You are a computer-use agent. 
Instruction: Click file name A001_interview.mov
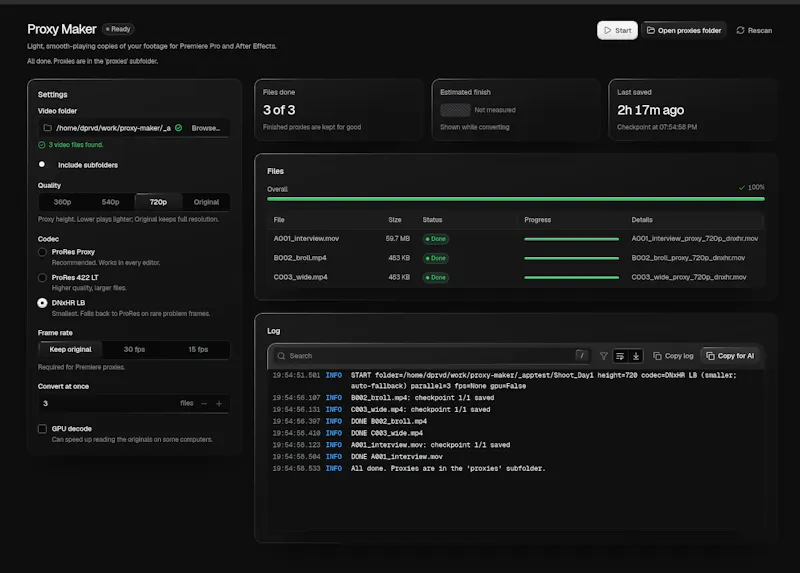click(x=306, y=238)
